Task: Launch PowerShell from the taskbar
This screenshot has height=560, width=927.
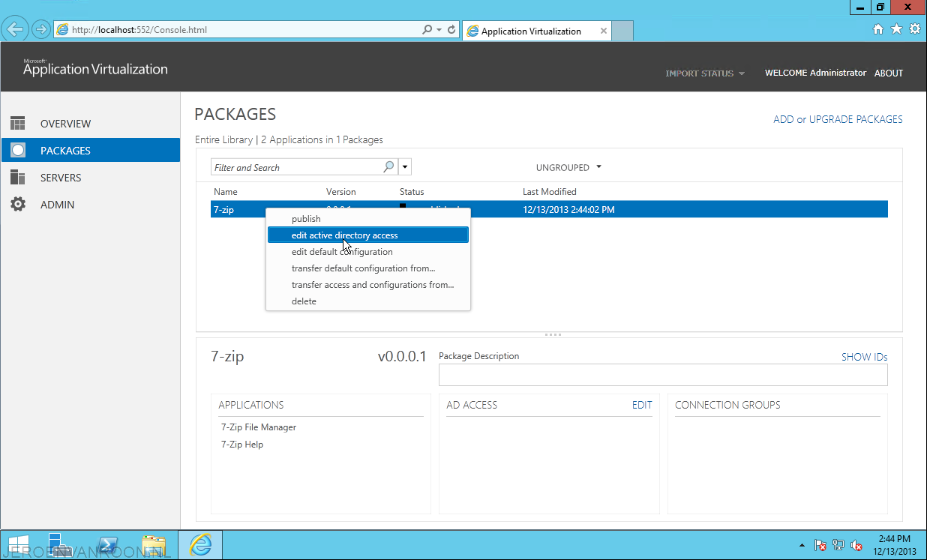Action: [109, 545]
